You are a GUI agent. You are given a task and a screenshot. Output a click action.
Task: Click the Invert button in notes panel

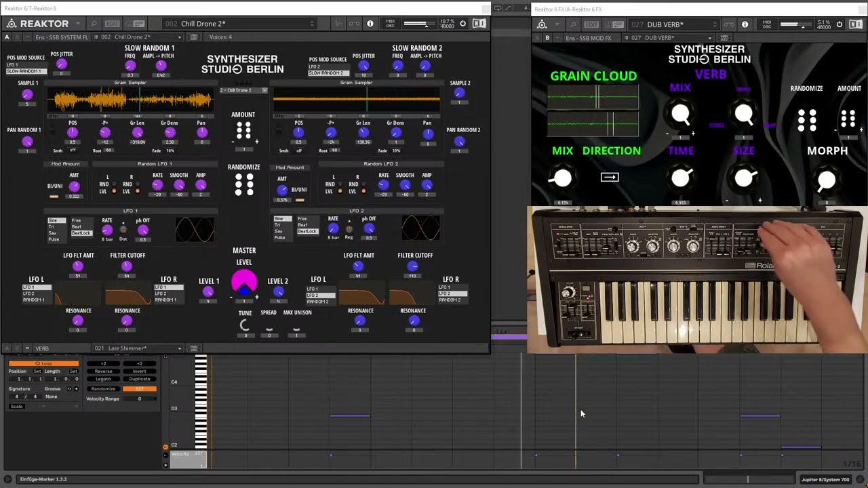pos(140,371)
